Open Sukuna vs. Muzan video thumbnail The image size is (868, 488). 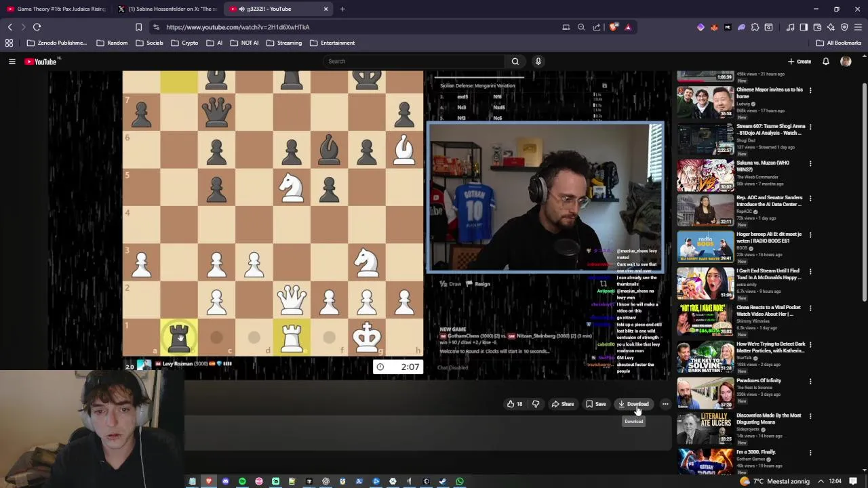(x=705, y=175)
